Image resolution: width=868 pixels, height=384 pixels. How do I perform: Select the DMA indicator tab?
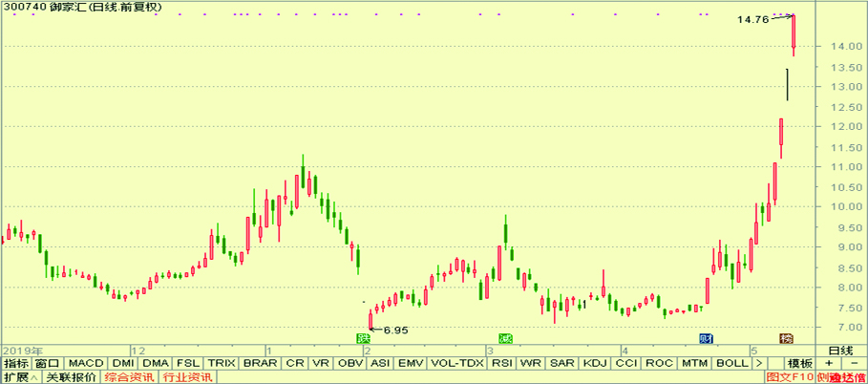[155, 364]
